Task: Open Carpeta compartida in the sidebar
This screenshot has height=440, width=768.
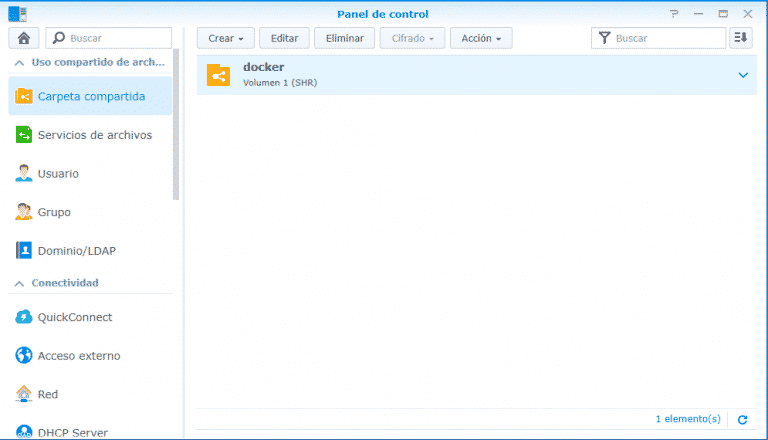Action: click(90, 96)
